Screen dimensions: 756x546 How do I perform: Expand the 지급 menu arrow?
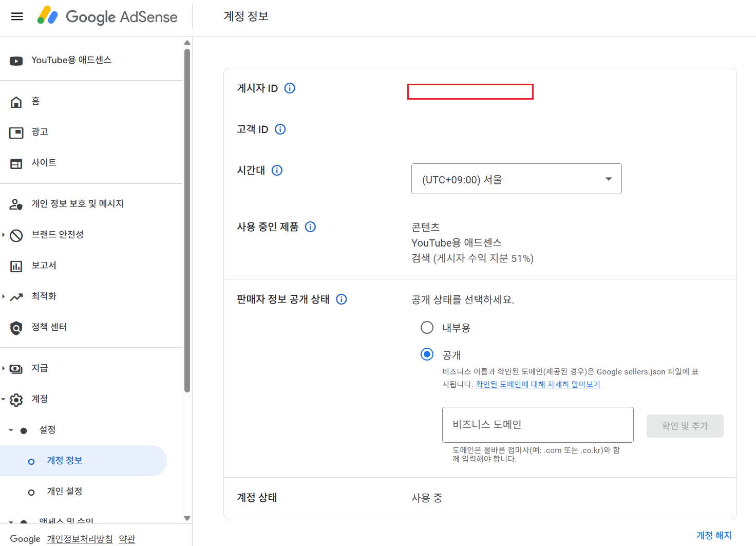click(3, 368)
